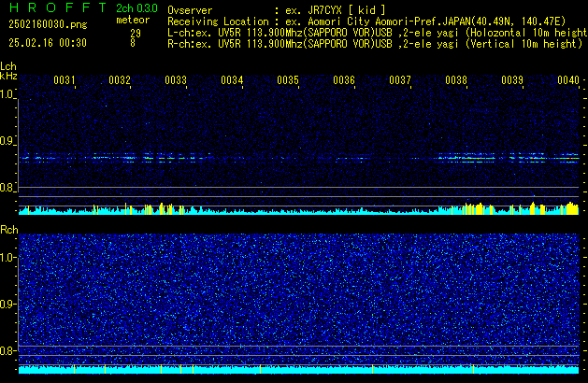Click the HROFFT title text
This screenshot has width=588, height=383.
tap(58, 7)
